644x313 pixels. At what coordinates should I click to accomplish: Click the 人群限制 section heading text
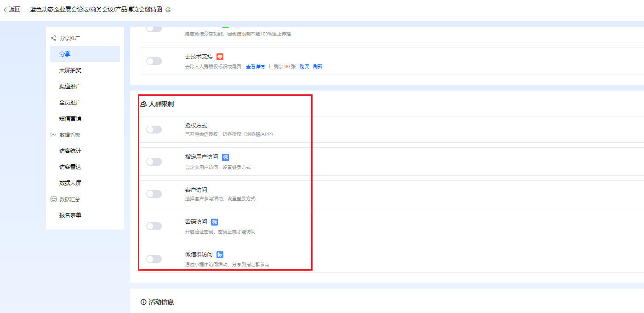click(x=161, y=104)
